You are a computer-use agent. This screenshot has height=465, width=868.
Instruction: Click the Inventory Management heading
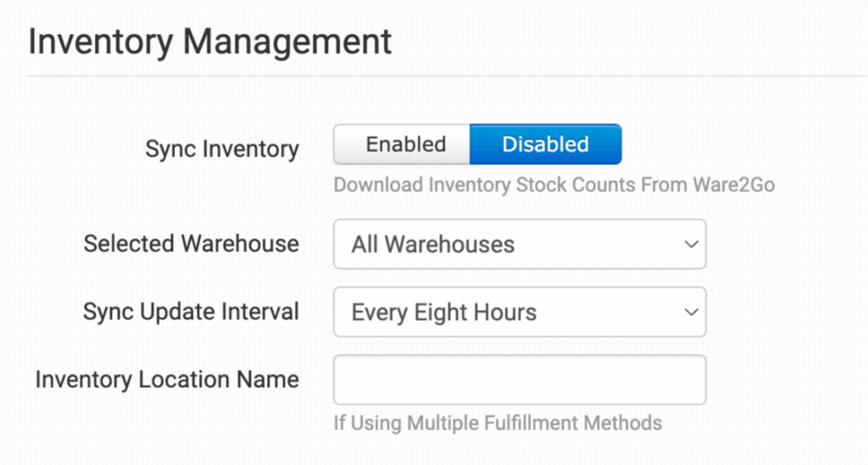pyautogui.click(x=209, y=42)
